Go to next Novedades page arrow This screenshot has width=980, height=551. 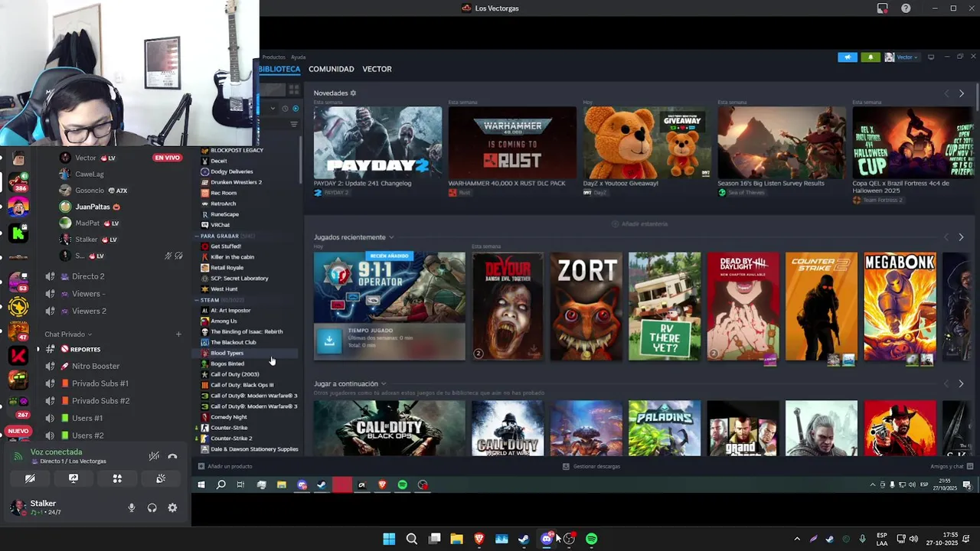pyautogui.click(x=962, y=93)
